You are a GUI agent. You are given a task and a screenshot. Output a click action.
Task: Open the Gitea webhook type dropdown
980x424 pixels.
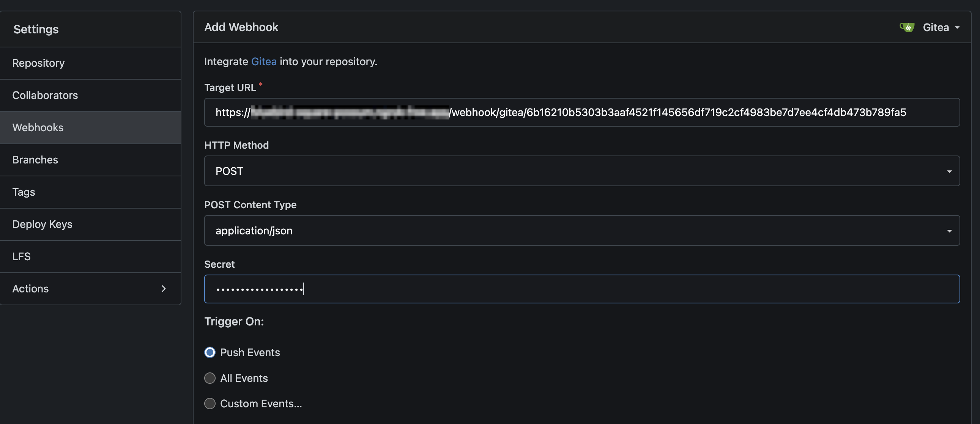point(941,27)
